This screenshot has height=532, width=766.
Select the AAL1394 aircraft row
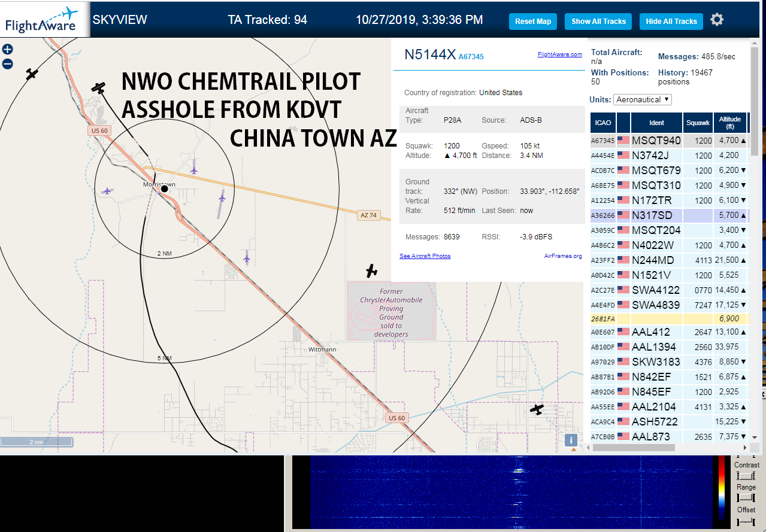[x=669, y=346]
